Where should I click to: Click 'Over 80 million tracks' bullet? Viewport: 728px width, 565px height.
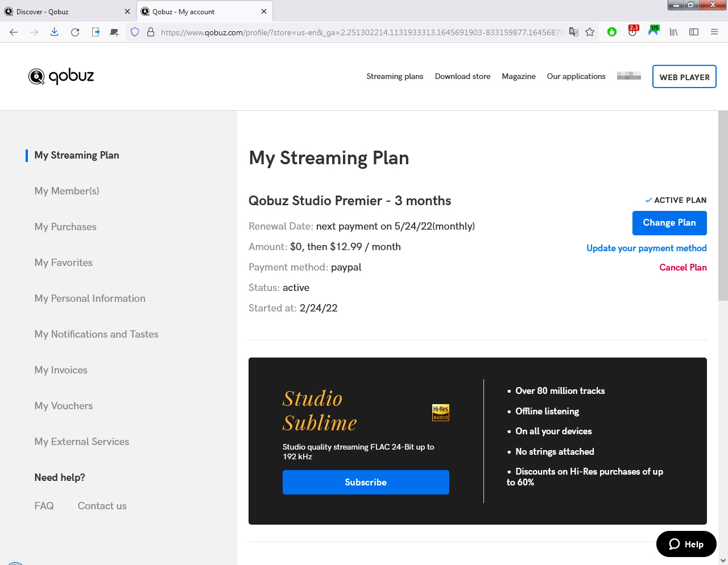(x=560, y=390)
